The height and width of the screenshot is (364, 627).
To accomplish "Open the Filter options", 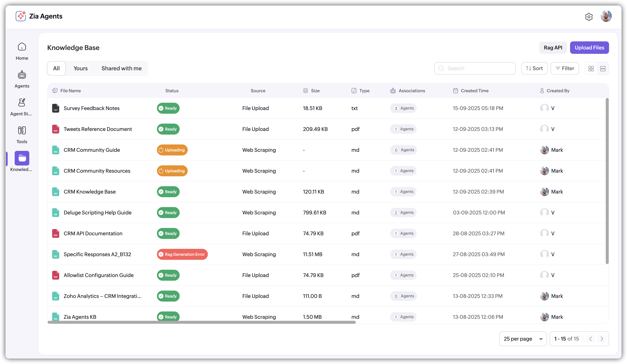I will pyautogui.click(x=565, y=68).
